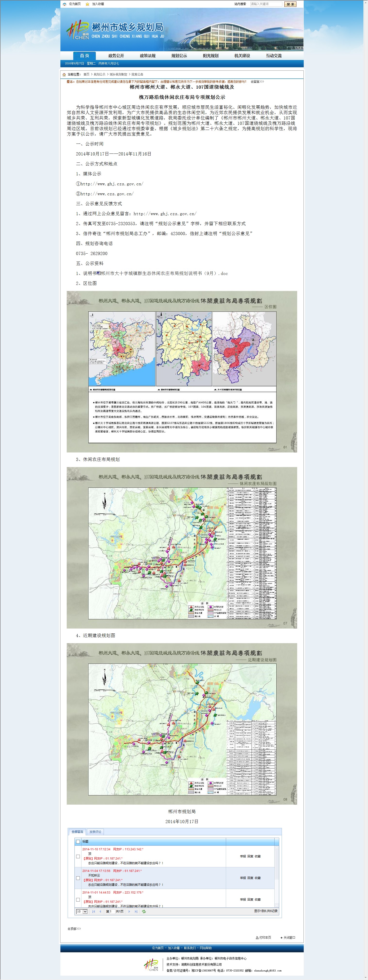
Task: Go to first page of comments
Action: 94,912
